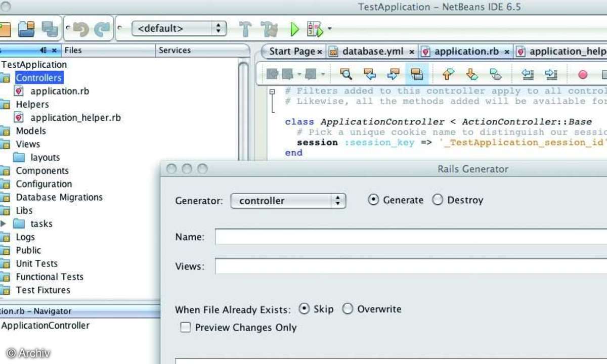Screen dimensions: 607x364
Task: Select the Views folder
Action: click(x=28, y=144)
